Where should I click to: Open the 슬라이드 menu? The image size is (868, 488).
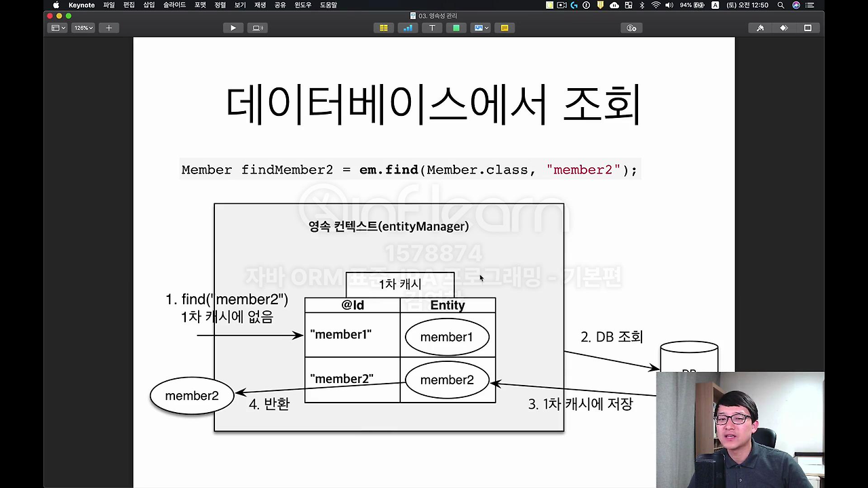pyautogui.click(x=174, y=5)
